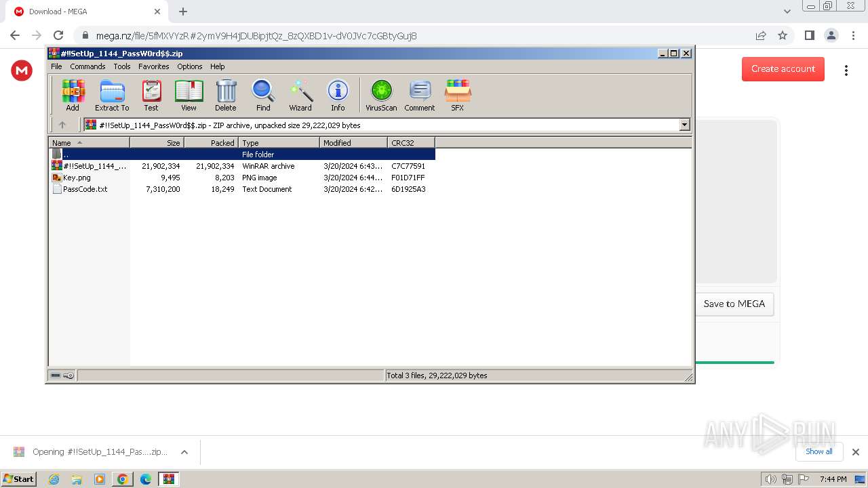Sort by Packed column header
868x488 pixels.
coord(211,142)
